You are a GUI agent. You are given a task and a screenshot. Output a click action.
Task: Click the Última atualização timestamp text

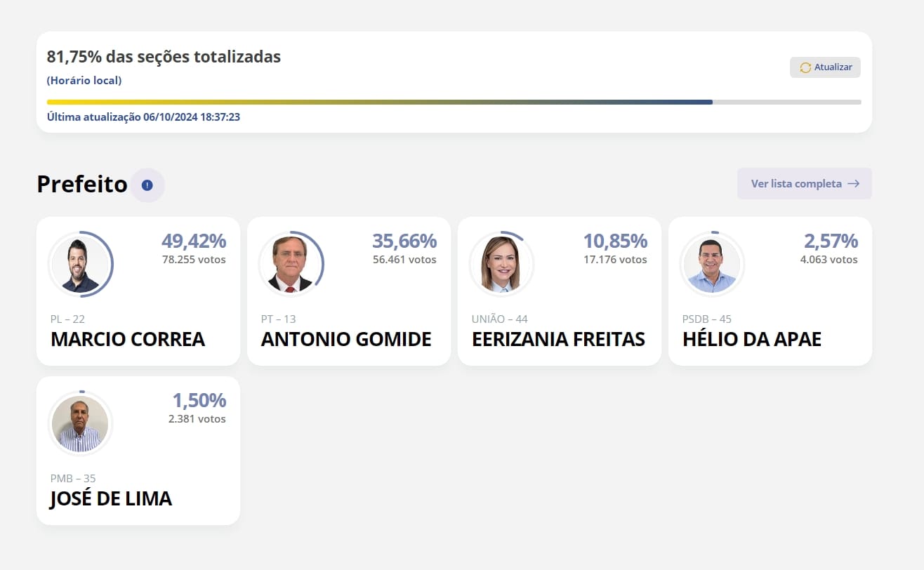click(143, 117)
